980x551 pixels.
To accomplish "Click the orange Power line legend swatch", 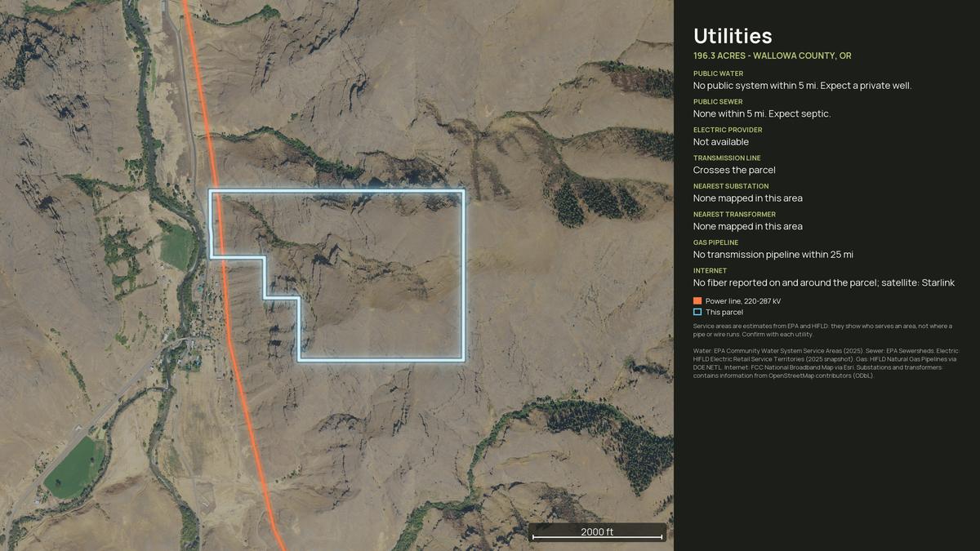I will coord(697,301).
